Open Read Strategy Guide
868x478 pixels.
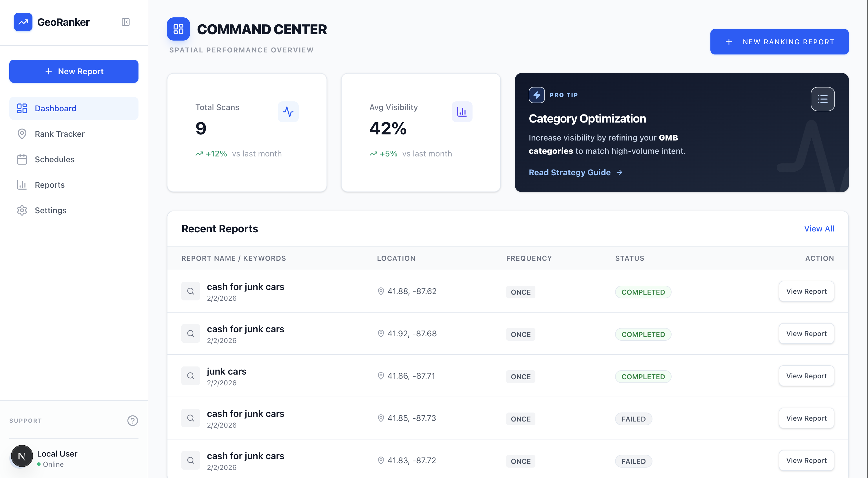(x=570, y=172)
